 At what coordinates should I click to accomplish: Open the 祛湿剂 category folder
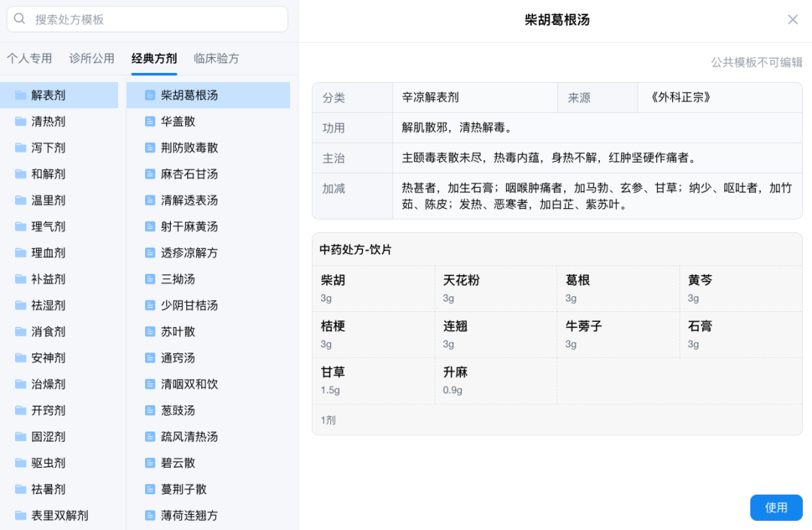tap(48, 306)
